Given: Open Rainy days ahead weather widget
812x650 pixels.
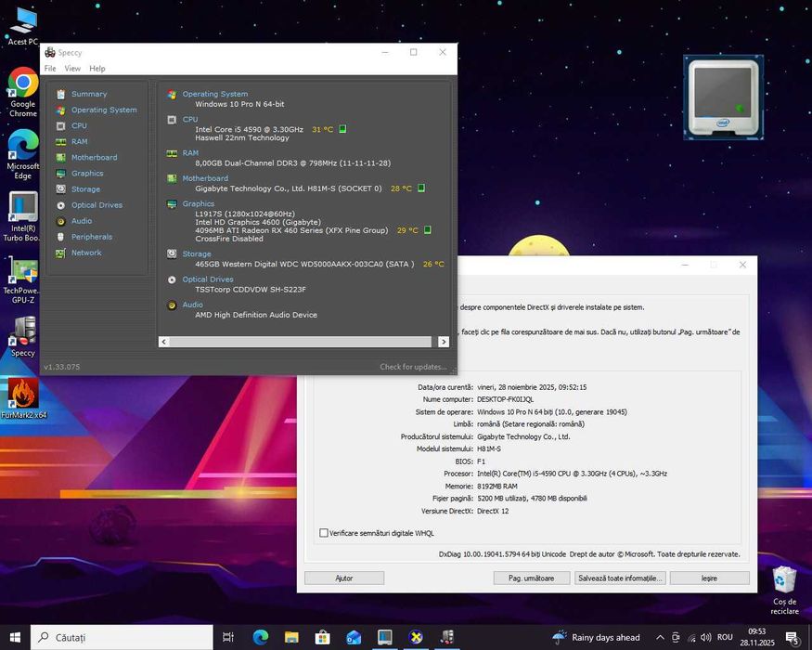Looking at the screenshot, I should (x=596, y=637).
